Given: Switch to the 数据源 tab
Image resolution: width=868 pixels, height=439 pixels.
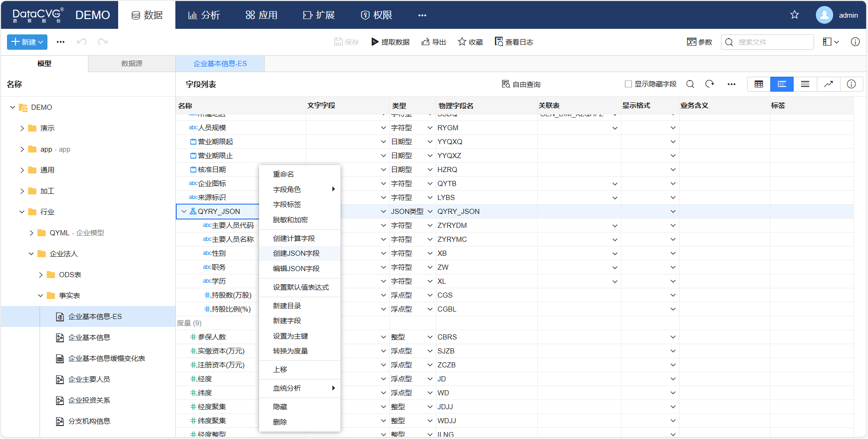Looking at the screenshot, I should coord(132,64).
